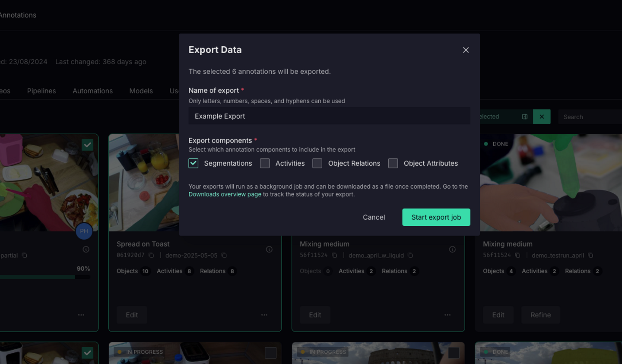Image resolution: width=622 pixels, height=364 pixels.
Task: Go to the Models tab
Action: (141, 91)
